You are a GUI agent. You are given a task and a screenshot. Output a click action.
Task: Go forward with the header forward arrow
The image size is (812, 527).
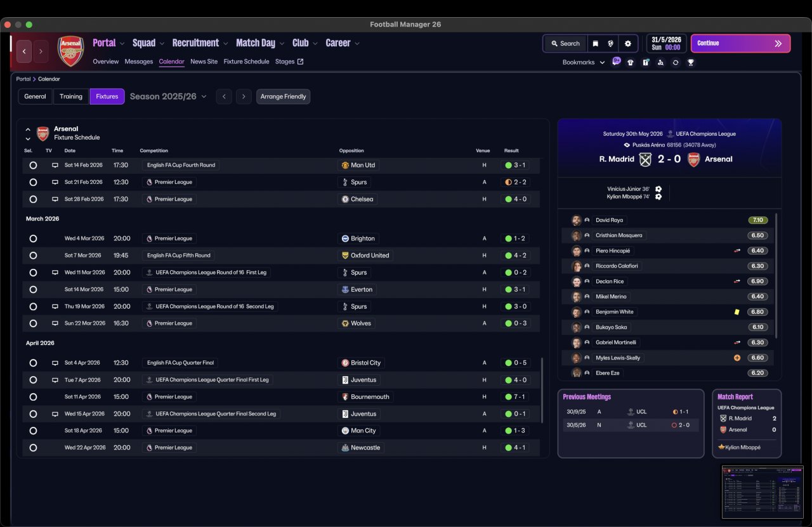tap(41, 51)
